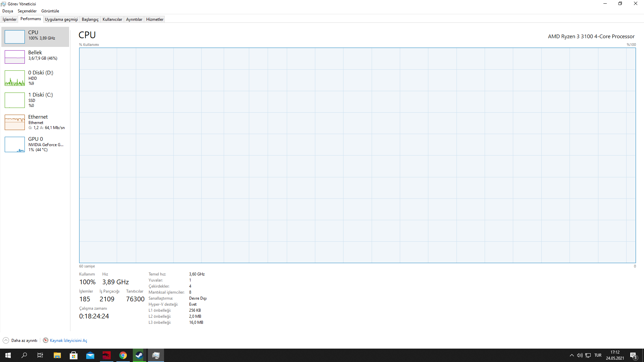Collapse with Daha az ayrıntı chevron
Image resolution: width=644 pixels, height=362 pixels.
(6, 341)
